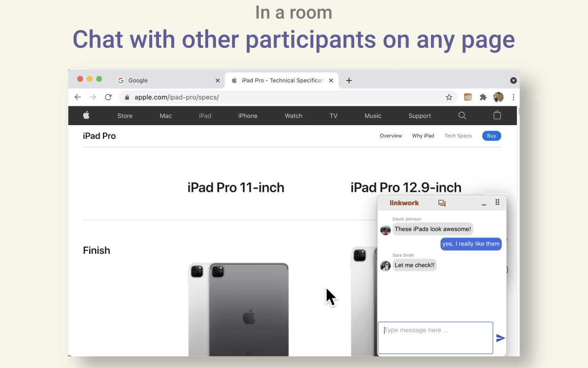
Task: Click the red close window button
Action: (80, 79)
